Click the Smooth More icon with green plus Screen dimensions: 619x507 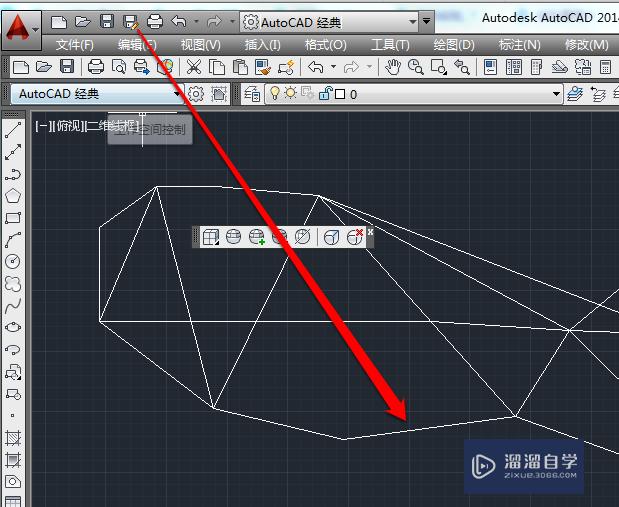pyautogui.click(x=257, y=237)
